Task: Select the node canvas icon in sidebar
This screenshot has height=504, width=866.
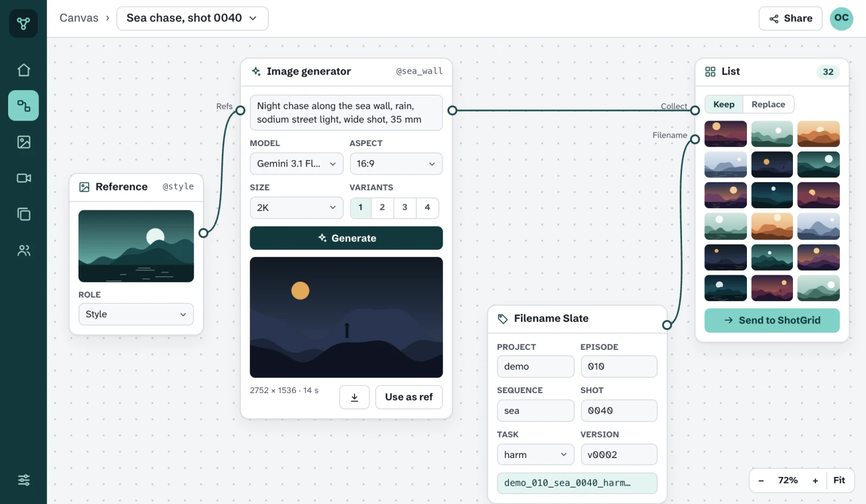Action: pos(23,105)
